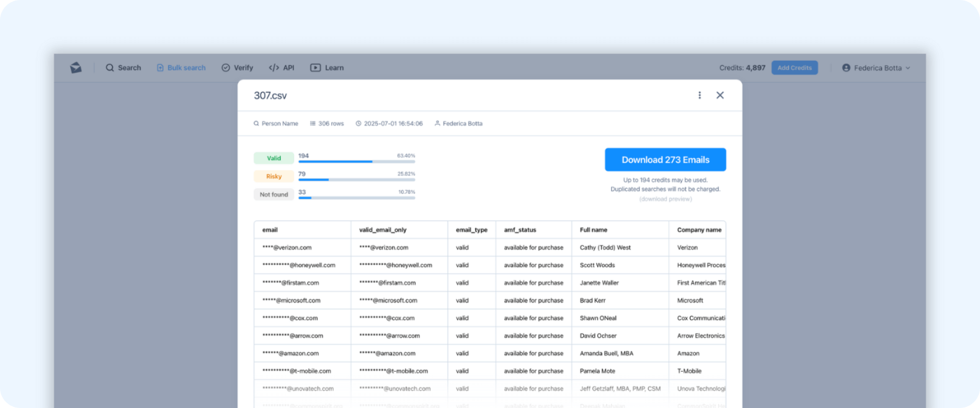Select the Brad Kerr name cell

pyautogui.click(x=620, y=300)
